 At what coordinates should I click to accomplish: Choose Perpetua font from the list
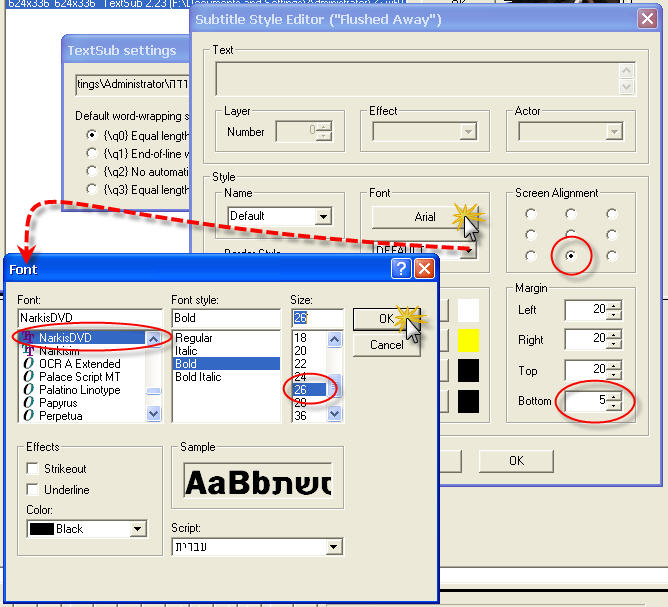[63, 415]
